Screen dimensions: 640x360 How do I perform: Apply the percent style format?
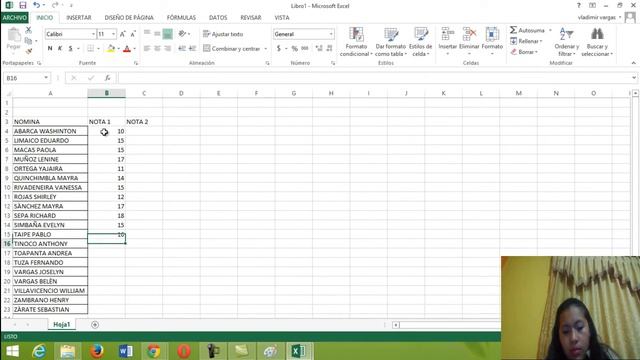coord(294,49)
